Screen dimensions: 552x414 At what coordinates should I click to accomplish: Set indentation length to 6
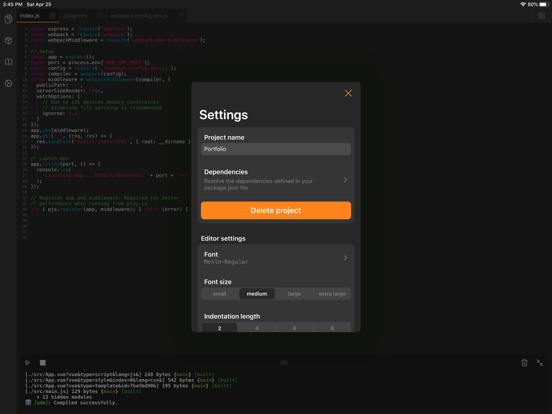[294, 328]
